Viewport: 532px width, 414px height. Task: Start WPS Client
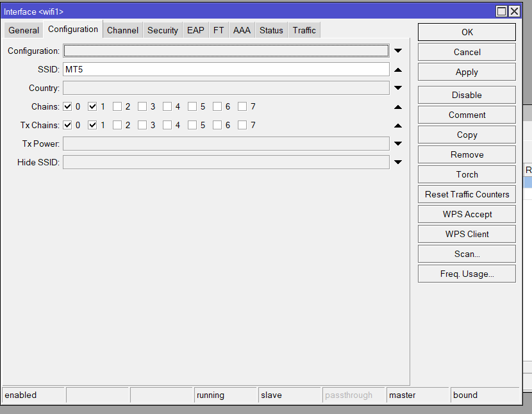(467, 234)
